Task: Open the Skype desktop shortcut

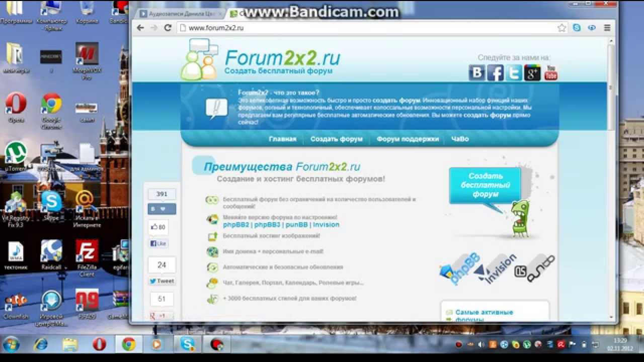Action: pyautogui.click(x=51, y=206)
